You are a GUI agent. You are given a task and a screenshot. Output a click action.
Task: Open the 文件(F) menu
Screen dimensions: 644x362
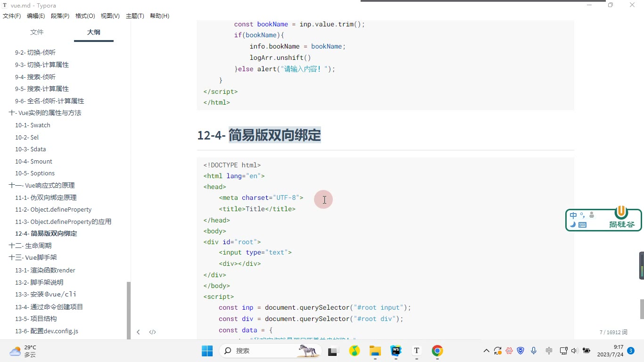(12, 16)
